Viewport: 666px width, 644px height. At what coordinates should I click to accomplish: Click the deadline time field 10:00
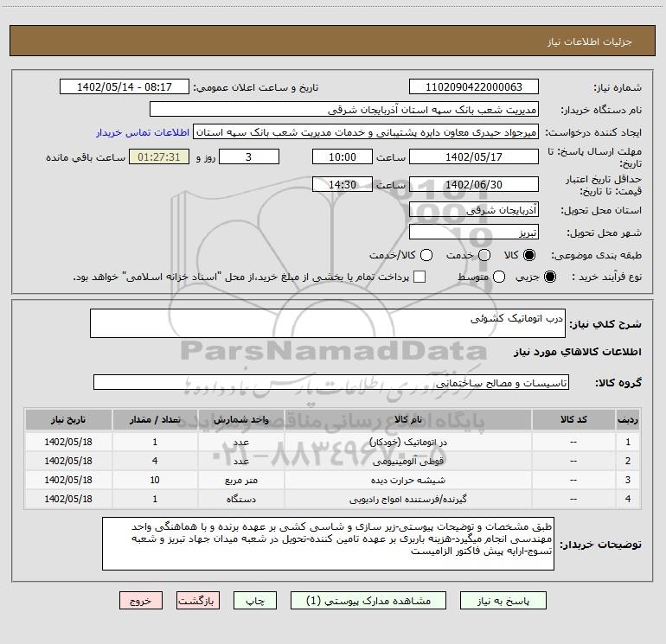click(x=343, y=156)
